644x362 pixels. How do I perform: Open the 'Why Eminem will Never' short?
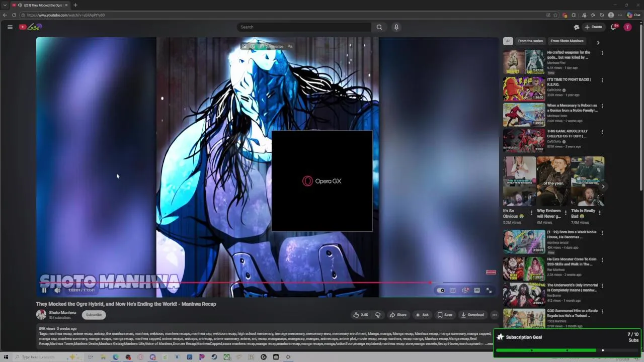pos(553,181)
